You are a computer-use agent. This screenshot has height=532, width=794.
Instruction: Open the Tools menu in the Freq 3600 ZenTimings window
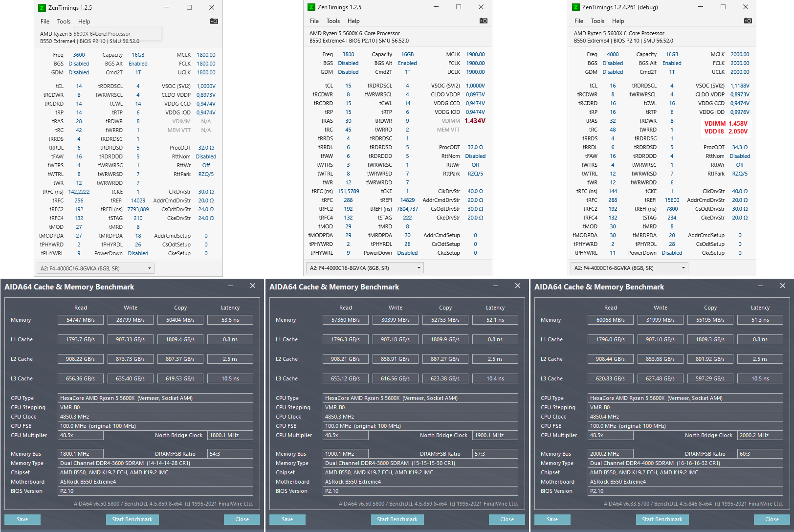(x=64, y=22)
